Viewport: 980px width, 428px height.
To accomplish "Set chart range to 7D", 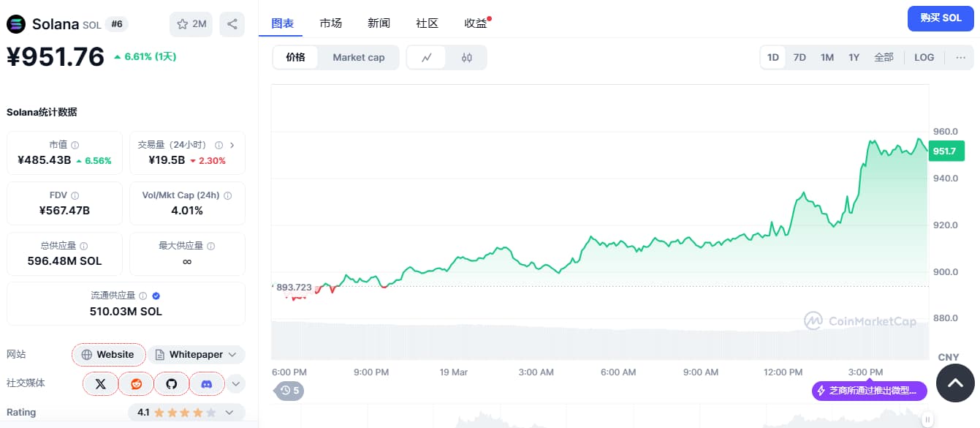I will (x=799, y=57).
